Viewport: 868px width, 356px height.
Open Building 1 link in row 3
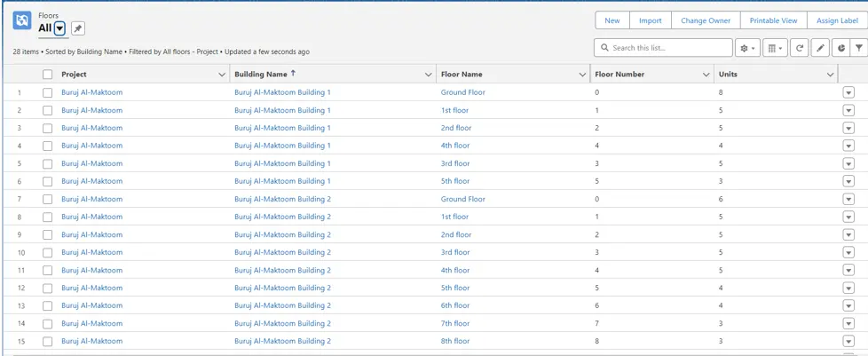pyautogui.click(x=282, y=128)
